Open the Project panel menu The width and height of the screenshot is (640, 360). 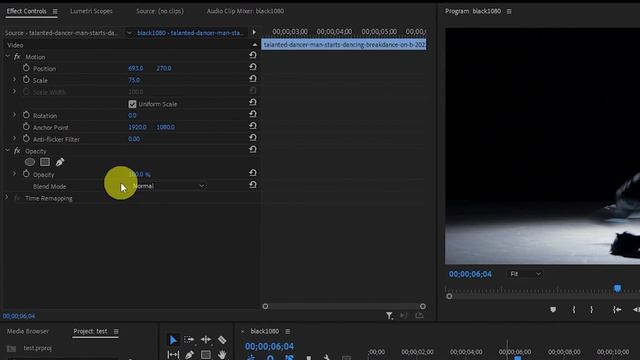click(x=116, y=331)
